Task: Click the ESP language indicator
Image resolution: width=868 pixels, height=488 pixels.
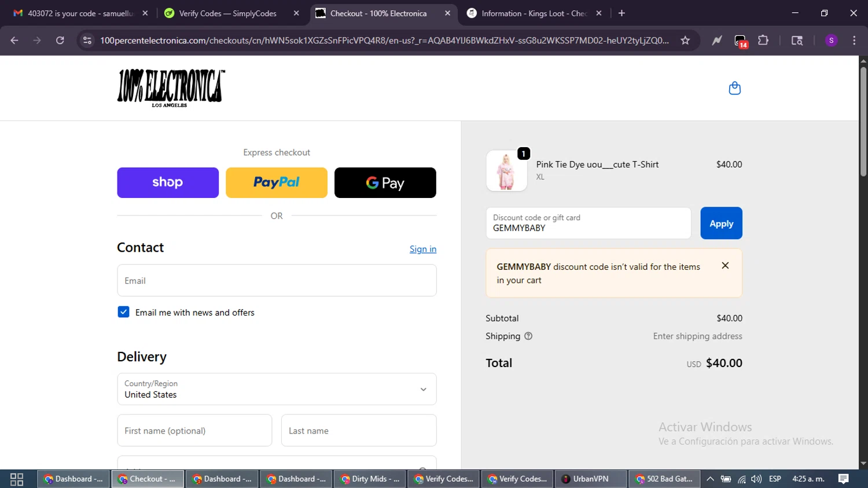Action: click(x=775, y=479)
